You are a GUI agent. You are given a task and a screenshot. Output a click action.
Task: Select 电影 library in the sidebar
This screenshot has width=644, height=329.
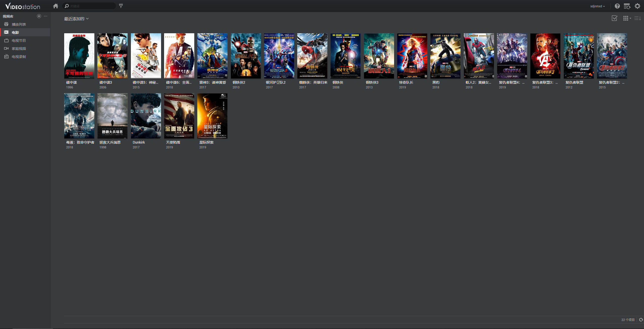pyautogui.click(x=25, y=32)
